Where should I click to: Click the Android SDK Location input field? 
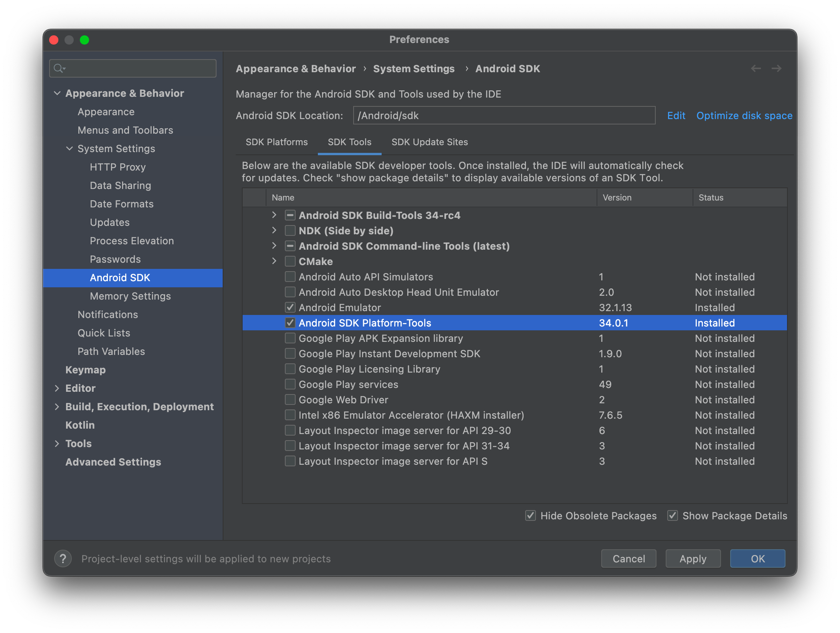[503, 115]
